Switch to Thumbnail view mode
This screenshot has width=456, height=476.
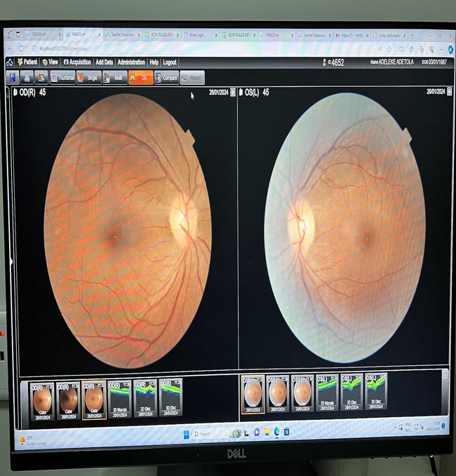tap(62, 78)
